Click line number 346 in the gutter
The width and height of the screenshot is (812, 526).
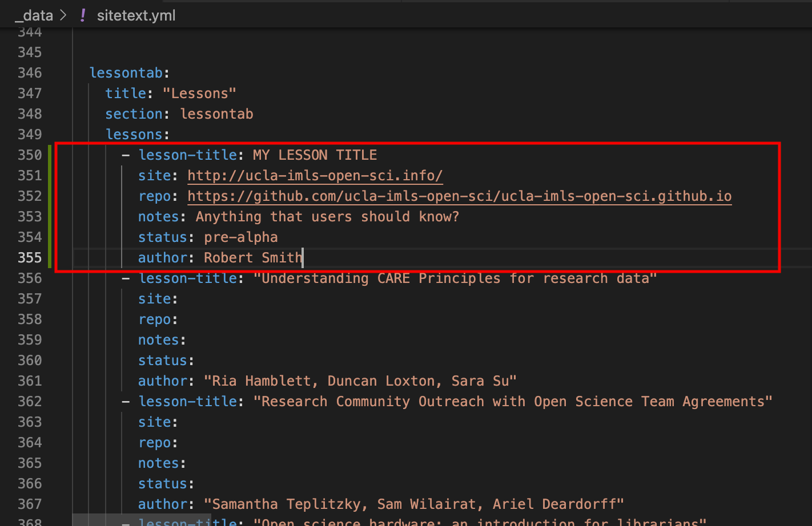pyautogui.click(x=30, y=73)
